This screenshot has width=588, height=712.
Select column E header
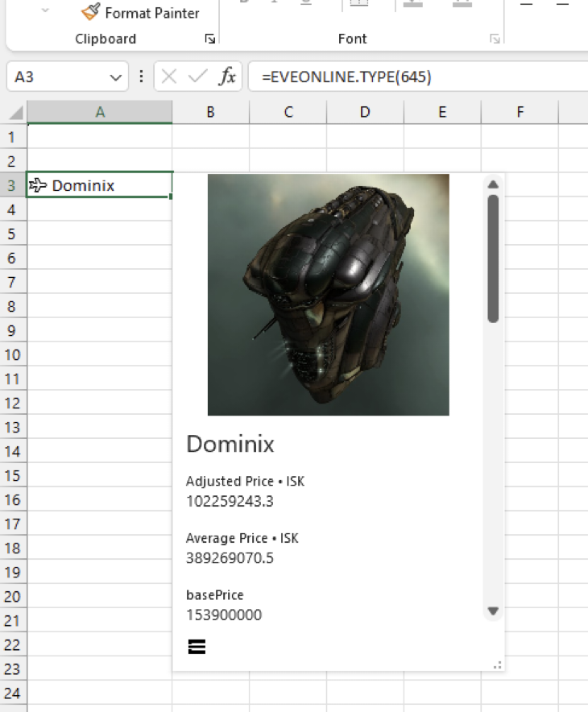pos(442,112)
